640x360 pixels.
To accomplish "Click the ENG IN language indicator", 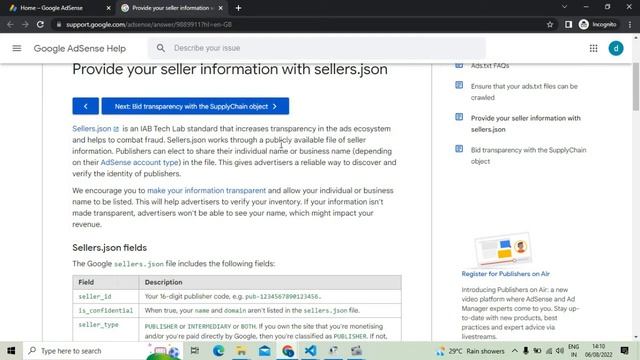I will 573,351.
